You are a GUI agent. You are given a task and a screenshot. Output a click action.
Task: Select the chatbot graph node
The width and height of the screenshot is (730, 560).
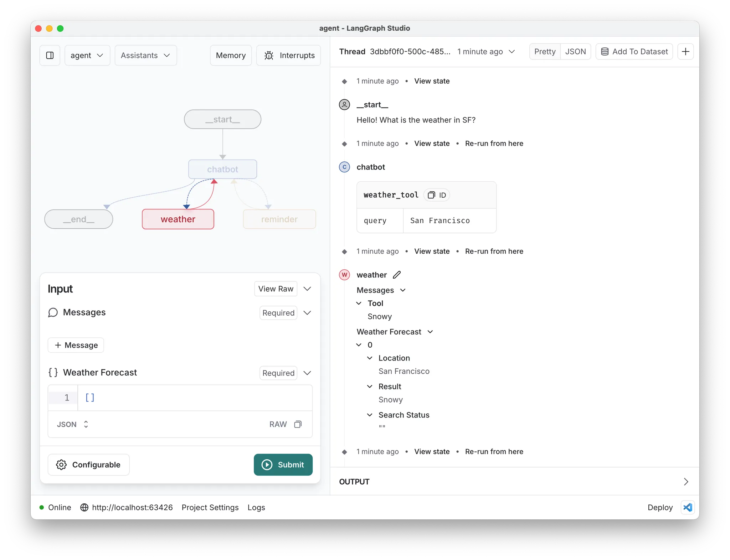point(222,169)
